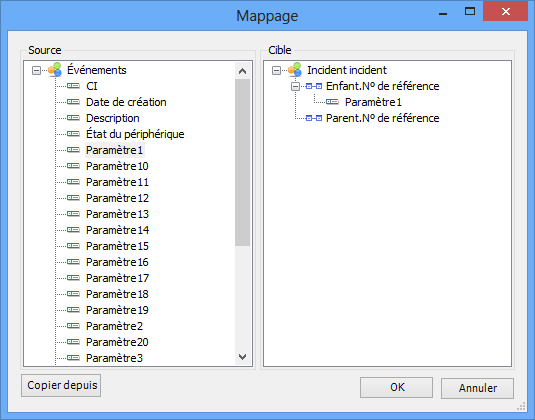Click the Copier depuis button
Viewport: 535px width, 420px height.
[x=61, y=386]
